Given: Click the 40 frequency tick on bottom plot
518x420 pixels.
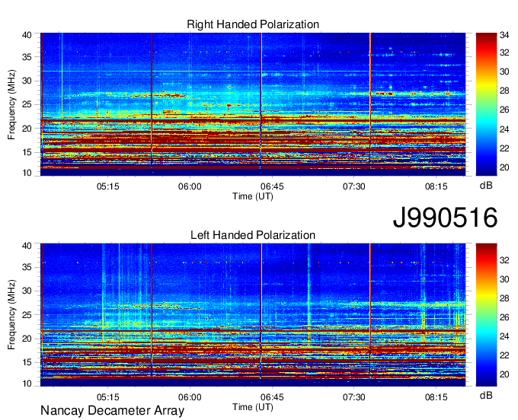Looking at the screenshot, I should click(27, 246).
